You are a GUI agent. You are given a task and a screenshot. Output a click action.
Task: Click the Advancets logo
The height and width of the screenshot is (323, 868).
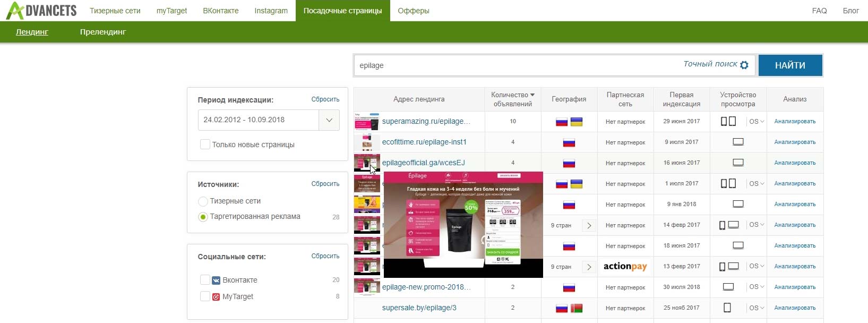pyautogui.click(x=41, y=11)
